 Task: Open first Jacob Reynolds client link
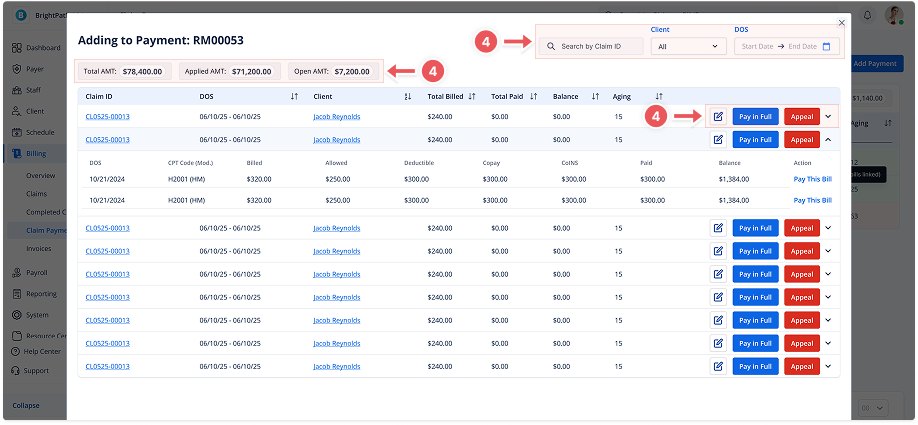coord(336,117)
